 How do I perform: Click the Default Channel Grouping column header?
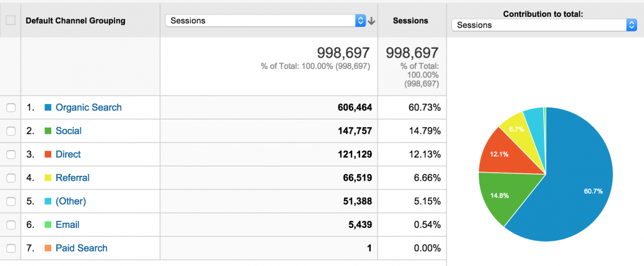click(76, 21)
